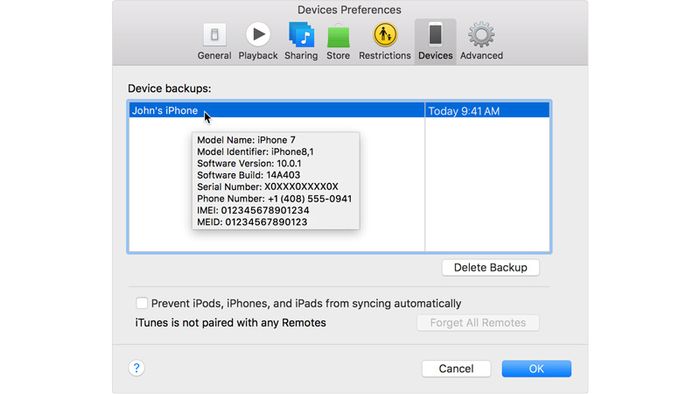Click the Software Version: 10.0.1 line

249,163
